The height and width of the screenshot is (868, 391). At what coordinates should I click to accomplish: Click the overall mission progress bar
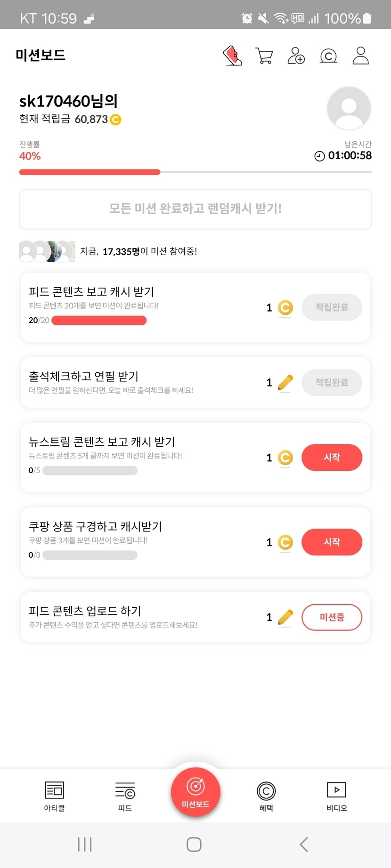(195, 172)
